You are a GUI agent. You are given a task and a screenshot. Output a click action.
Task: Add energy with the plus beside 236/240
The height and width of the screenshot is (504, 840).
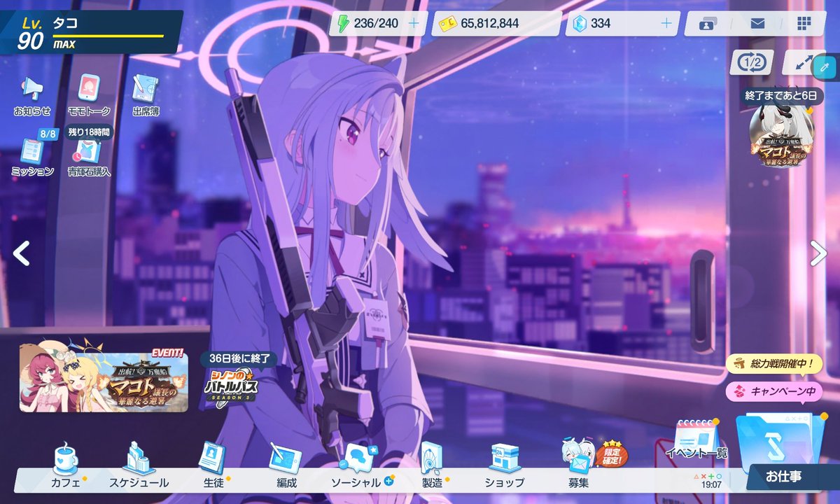pyautogui.click(x=414, y=23)
